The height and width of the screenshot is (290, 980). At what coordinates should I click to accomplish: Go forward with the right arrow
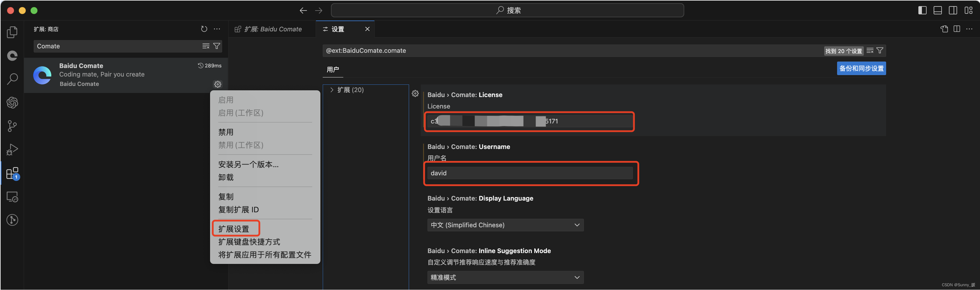pyautogui.click(x=319, y=11)
